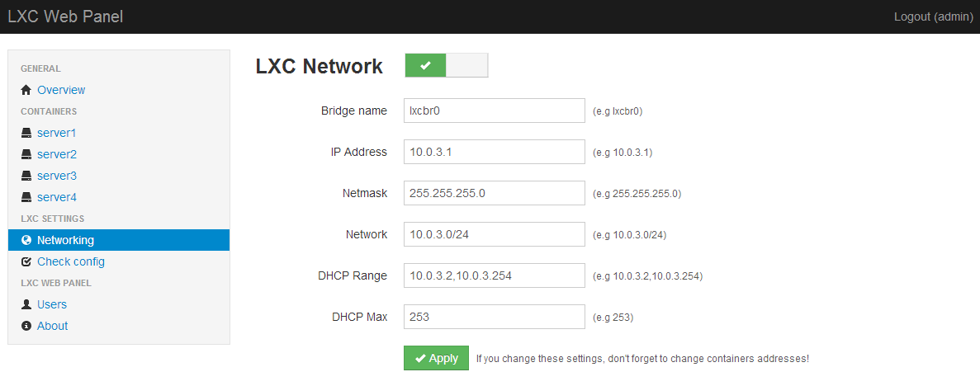Click the info icon beside About

pos(26,326)
